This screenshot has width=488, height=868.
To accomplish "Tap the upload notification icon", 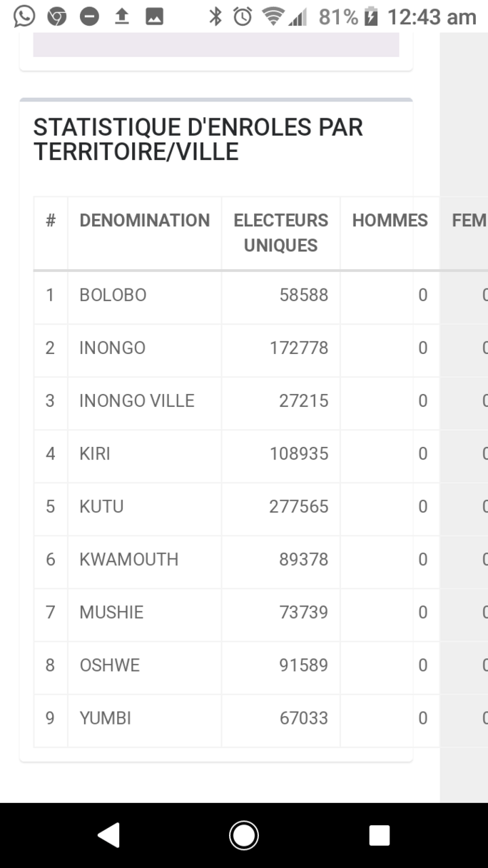I will tap(122, 16).
